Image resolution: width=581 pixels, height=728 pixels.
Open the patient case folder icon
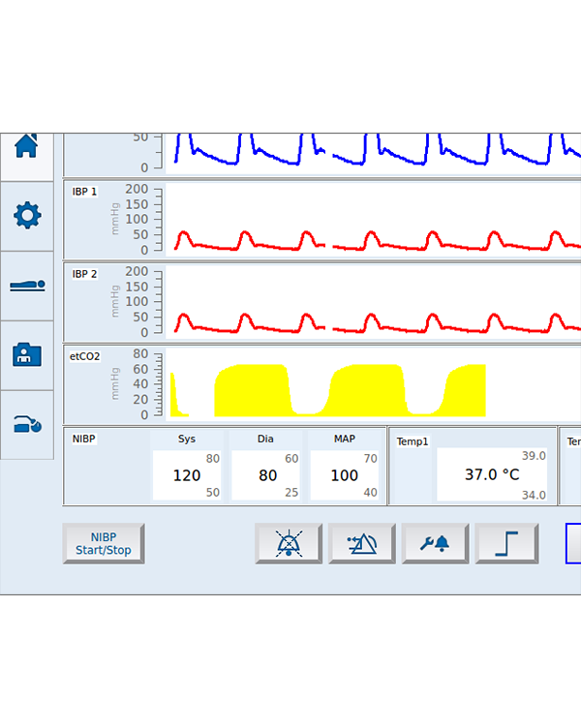coord(27,354)
